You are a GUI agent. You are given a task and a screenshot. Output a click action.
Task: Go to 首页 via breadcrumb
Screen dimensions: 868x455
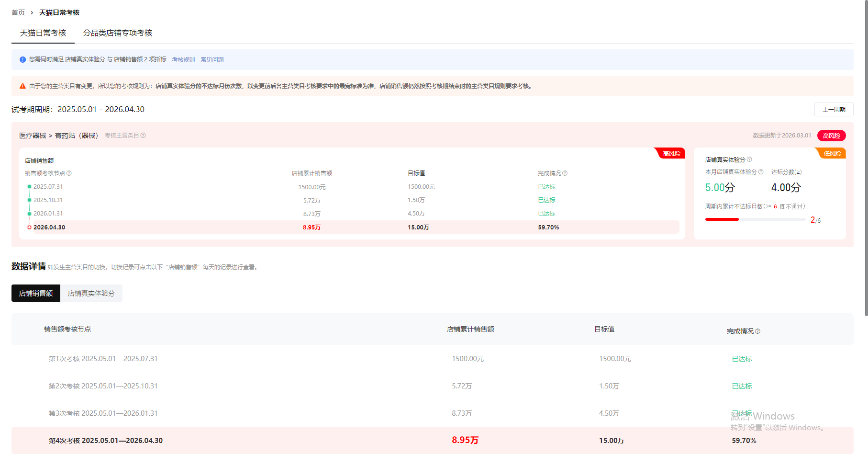coord(18,12)
